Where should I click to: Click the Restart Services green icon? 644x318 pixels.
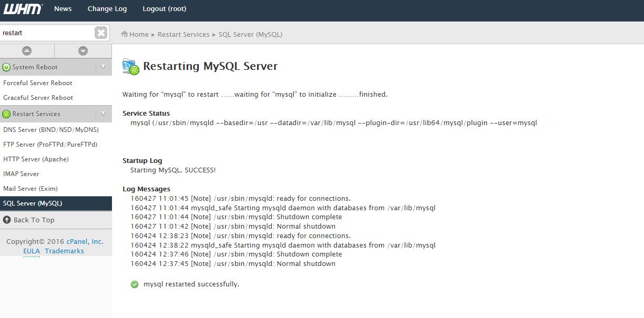pyautogui.click(x=6, y=114)
